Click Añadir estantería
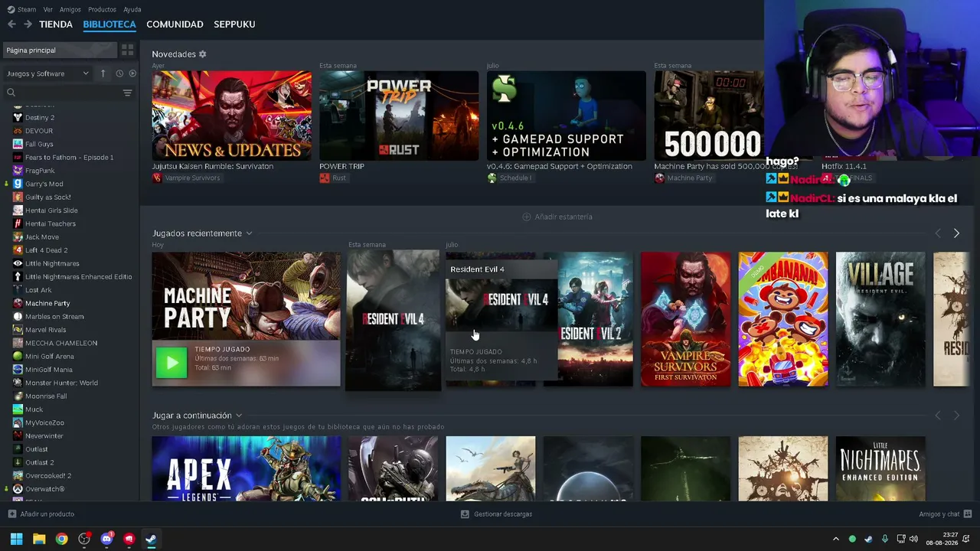 [x=563, y=217]
